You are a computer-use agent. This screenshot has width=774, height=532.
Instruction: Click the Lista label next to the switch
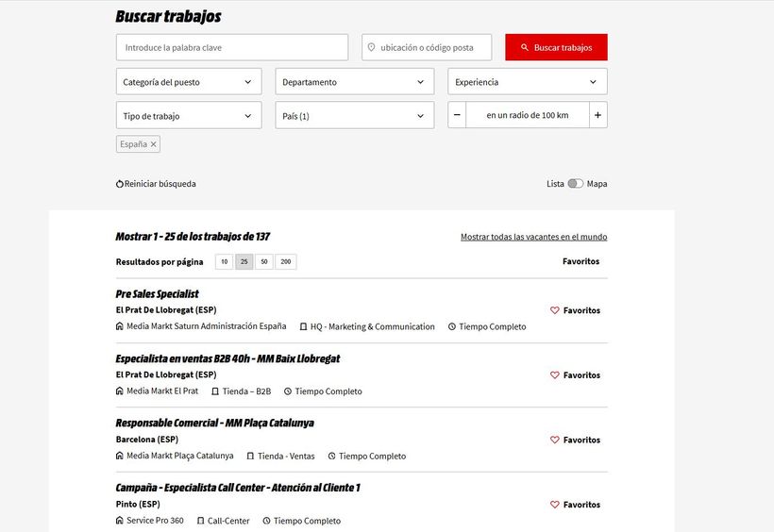[555, 184]
